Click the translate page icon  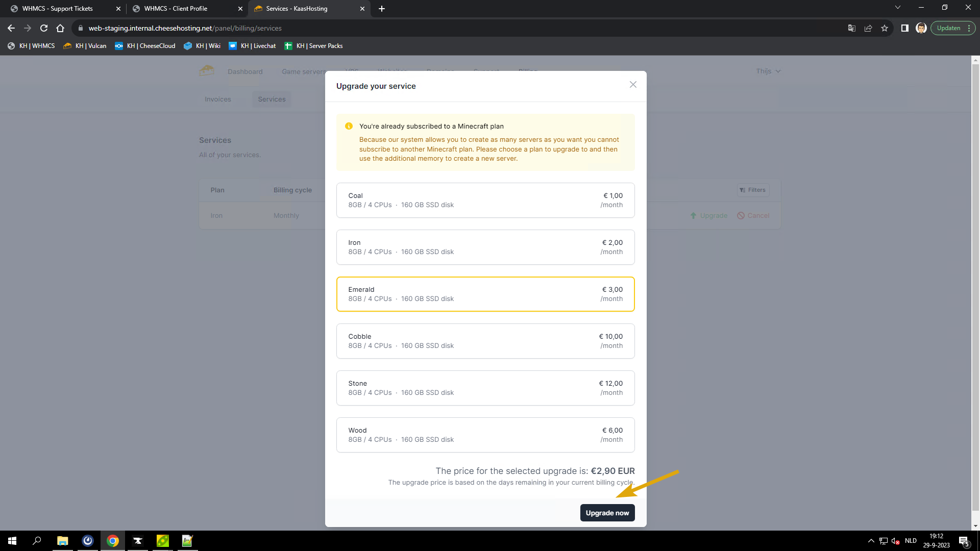pos(851,28)
